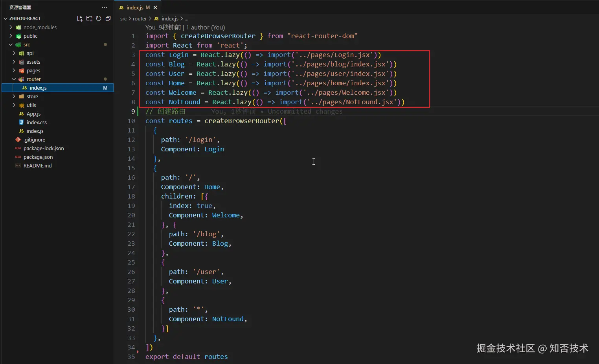Expand the store folder chevron
This screenshot has height=364, width=599.
click(14, 96)
